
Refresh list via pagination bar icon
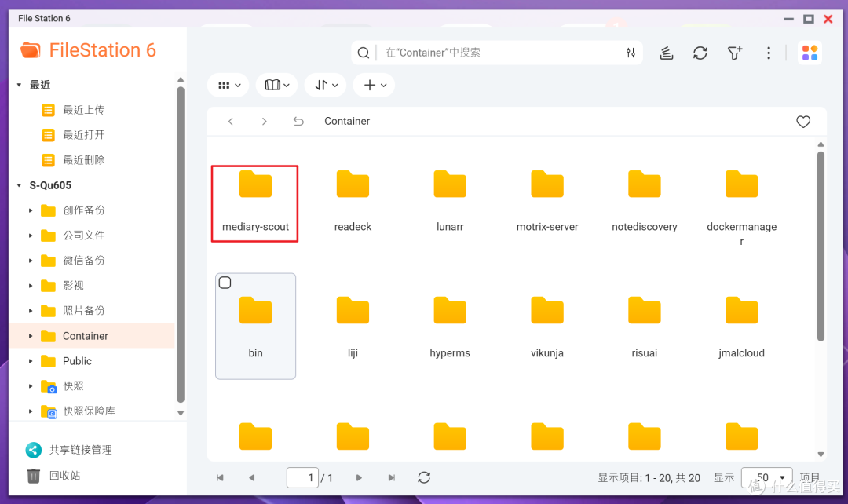point(424,477)
